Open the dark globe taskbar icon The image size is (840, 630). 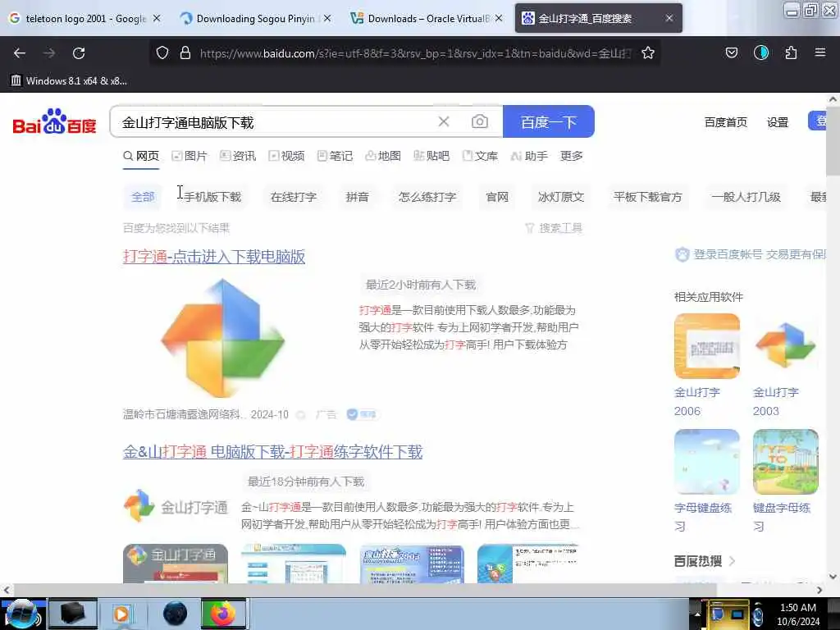pos(176,614)
